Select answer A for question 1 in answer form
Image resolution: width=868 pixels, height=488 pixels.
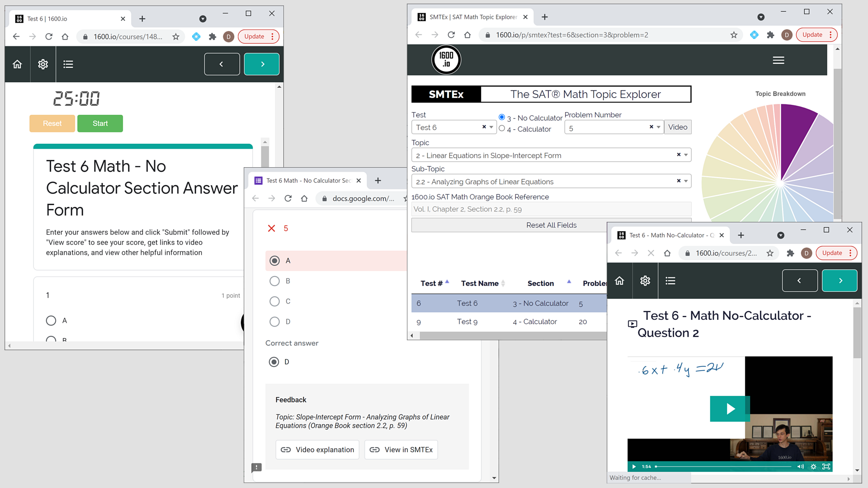click(x=51, y=321)
